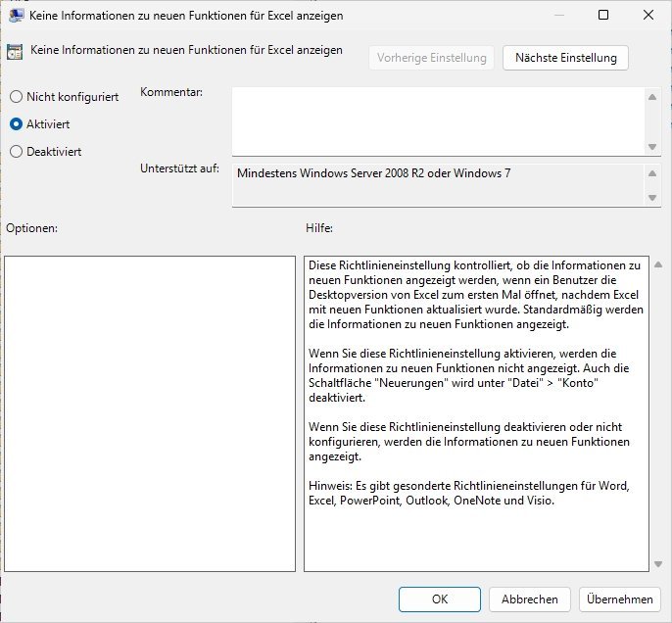Choose the Deaktiviert radio option

click(16, 152)
